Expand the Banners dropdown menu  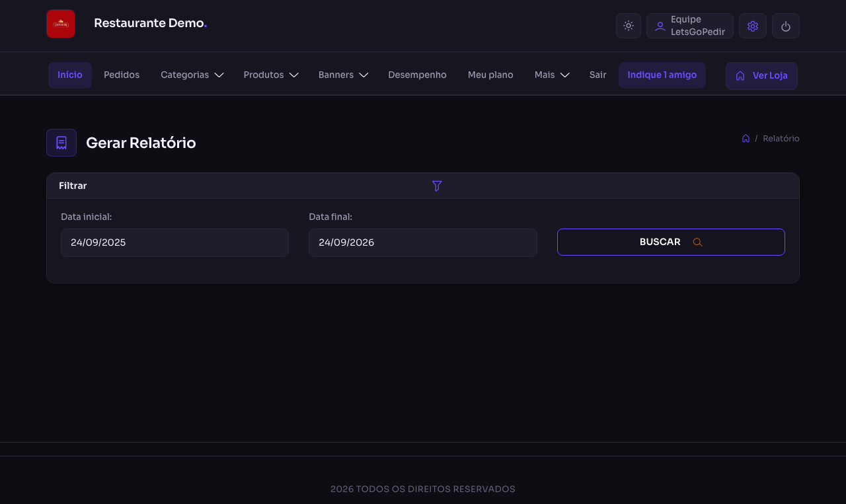[x=343, y=75]
